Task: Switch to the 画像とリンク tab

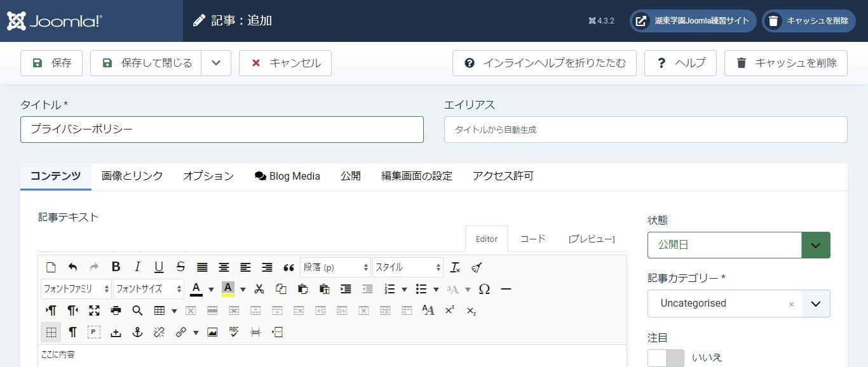Action: tap(132, 176)
